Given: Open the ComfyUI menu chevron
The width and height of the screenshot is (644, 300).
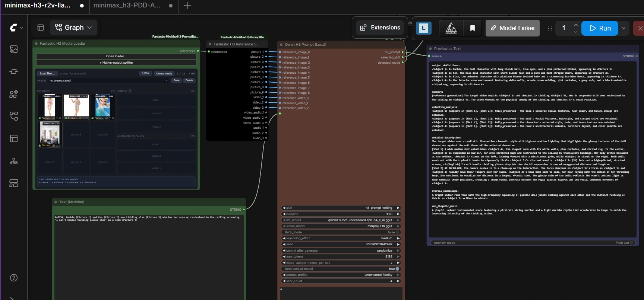Looking at the screenshot, I should click(21, 28).
